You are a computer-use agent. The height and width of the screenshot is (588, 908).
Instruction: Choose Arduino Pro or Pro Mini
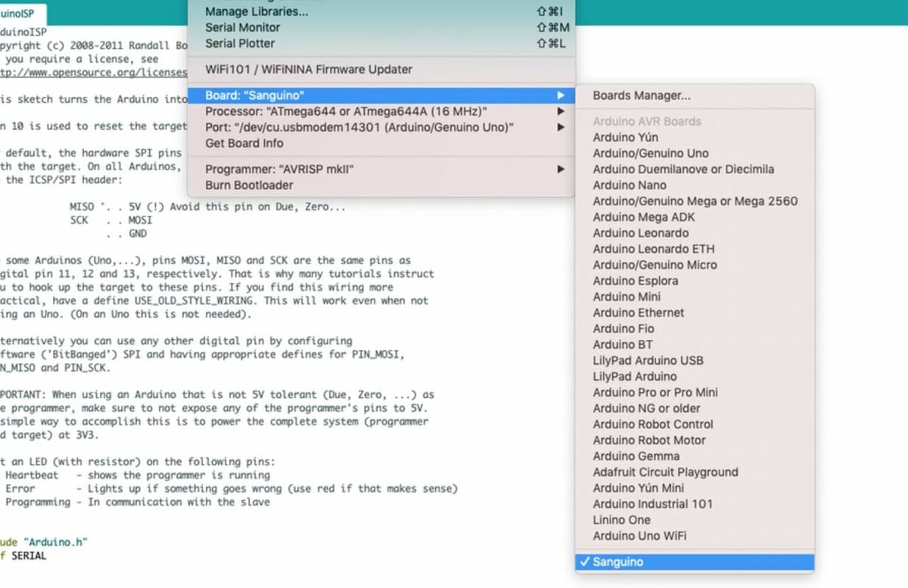(x=695, y=391)
